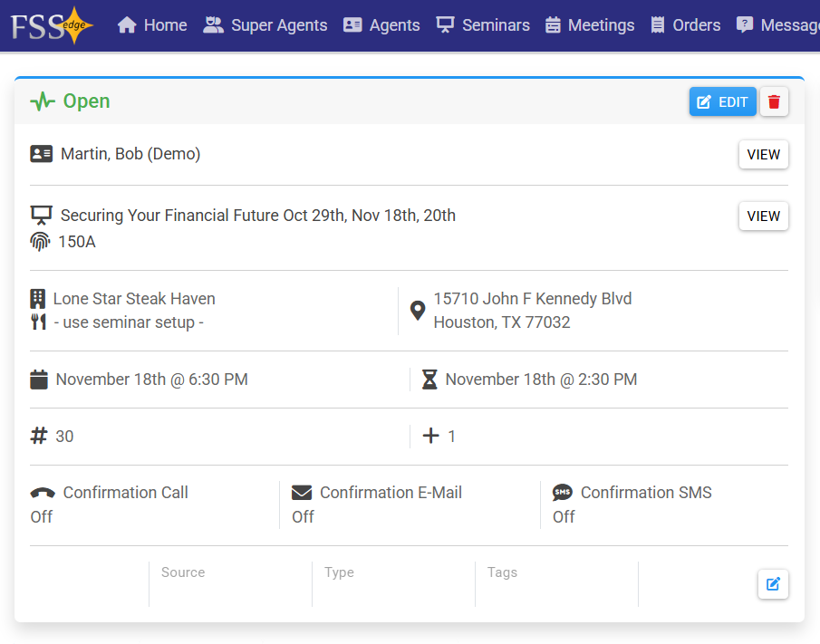The height and width of the screenshot is (644, 820).
Task: Open the Home menu item
Action: [152, 25]
